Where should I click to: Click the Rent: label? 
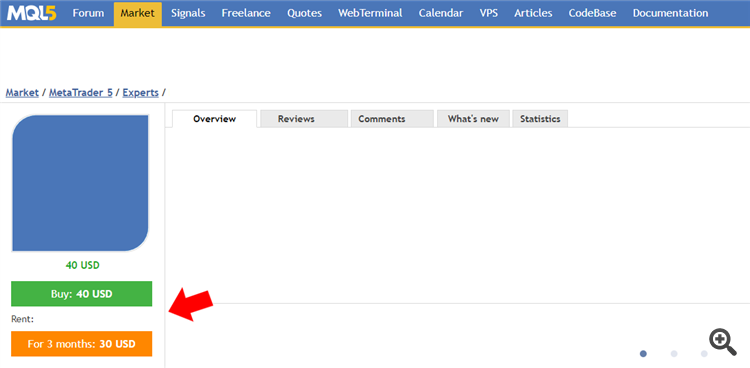[22, 319]
